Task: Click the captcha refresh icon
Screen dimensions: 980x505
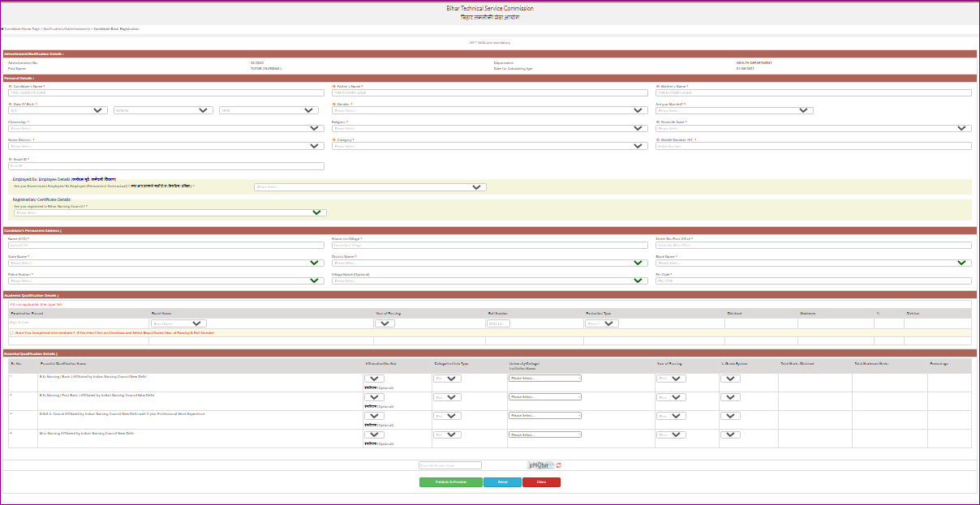Action: click(x=558, y=465)
